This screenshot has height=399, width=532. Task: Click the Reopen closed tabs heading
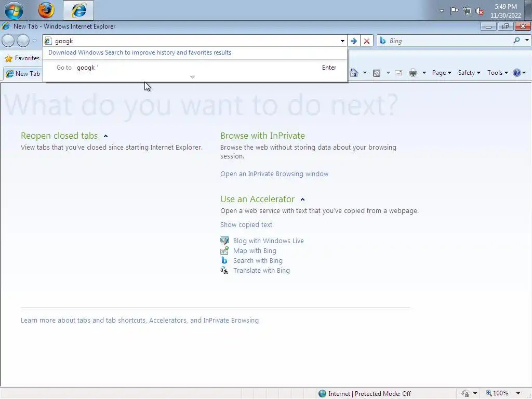[x=59, y=136]
